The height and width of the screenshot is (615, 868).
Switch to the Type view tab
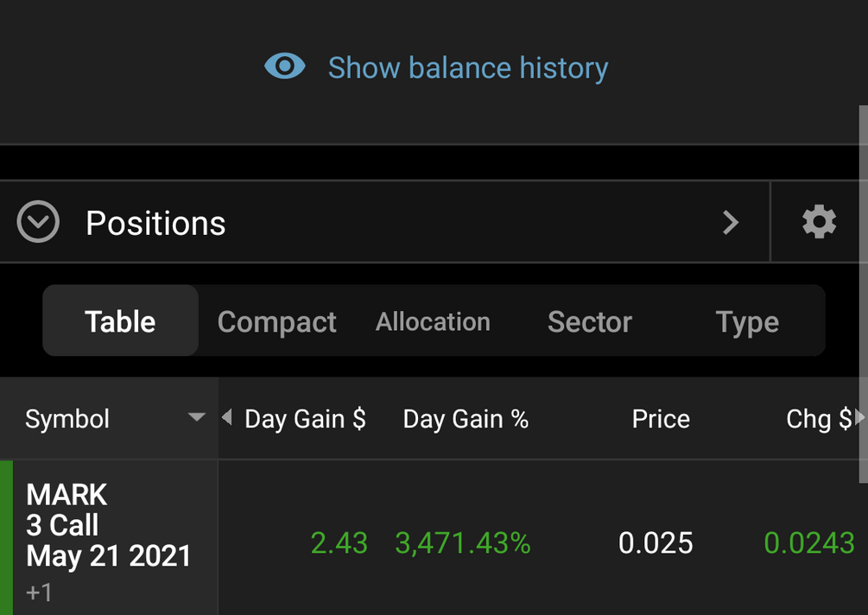point(747,321)
